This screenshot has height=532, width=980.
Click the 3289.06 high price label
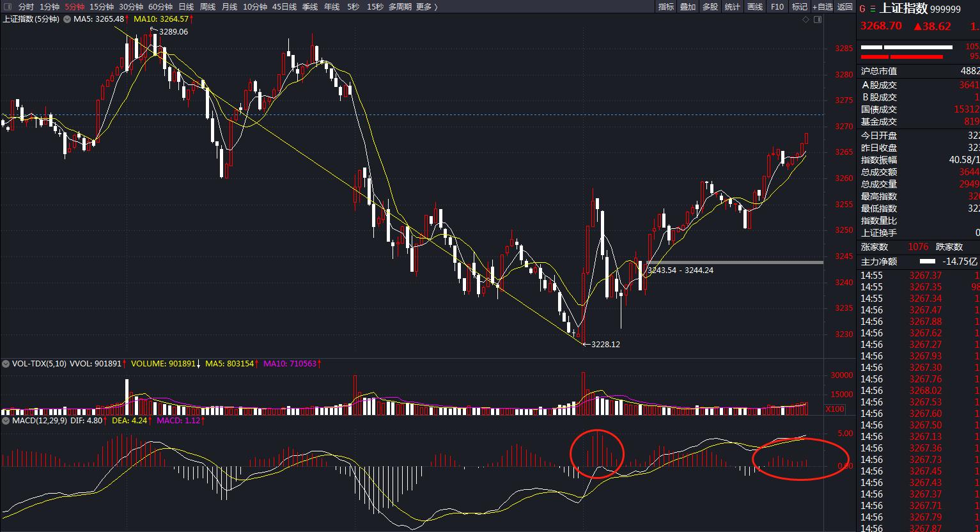coord(173,31)
